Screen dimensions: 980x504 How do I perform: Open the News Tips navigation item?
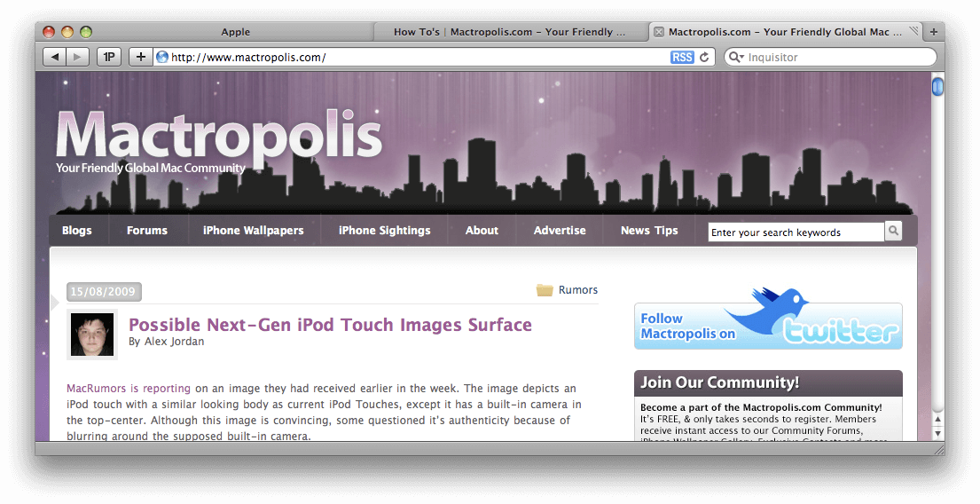(x=649, y=230)
